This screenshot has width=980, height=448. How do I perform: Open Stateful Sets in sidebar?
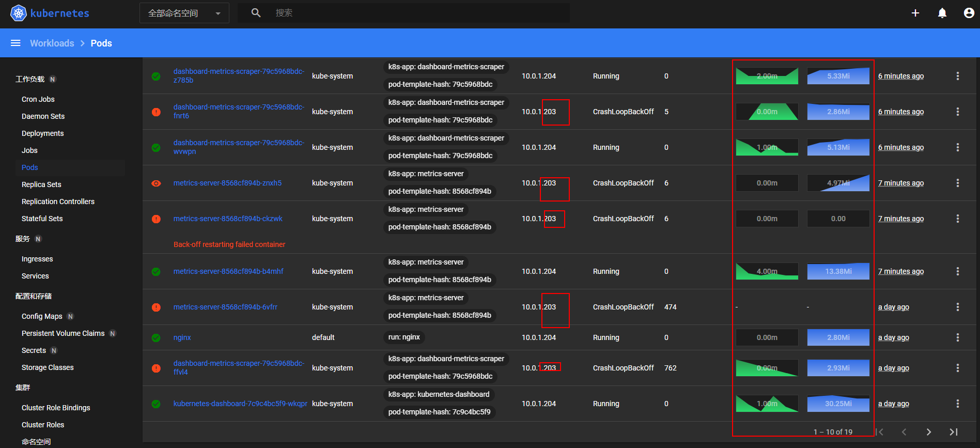(x=42, y=219)
